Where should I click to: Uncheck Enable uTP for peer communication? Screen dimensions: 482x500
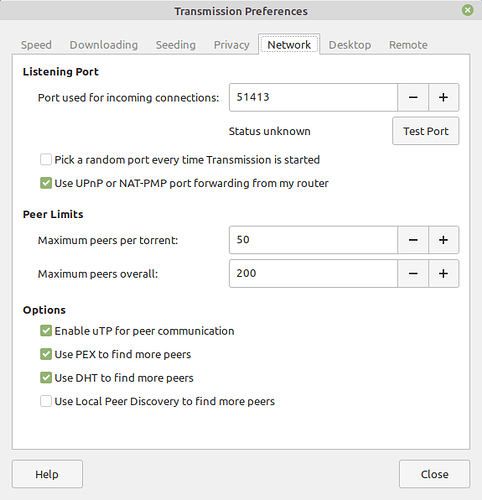point(46,331)
